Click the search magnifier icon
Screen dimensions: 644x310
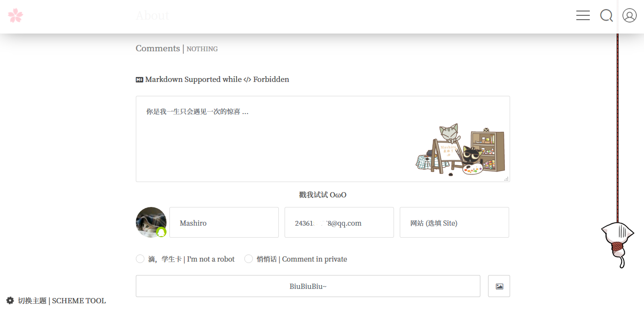[606, 15]
